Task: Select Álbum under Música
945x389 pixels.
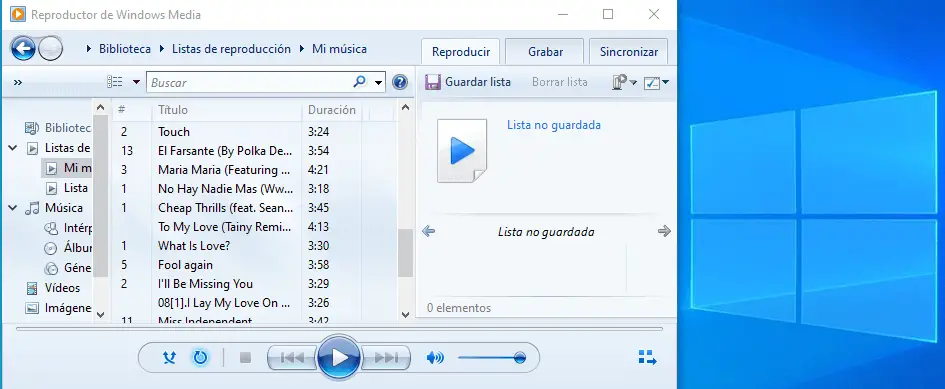Action: (68, 248)
